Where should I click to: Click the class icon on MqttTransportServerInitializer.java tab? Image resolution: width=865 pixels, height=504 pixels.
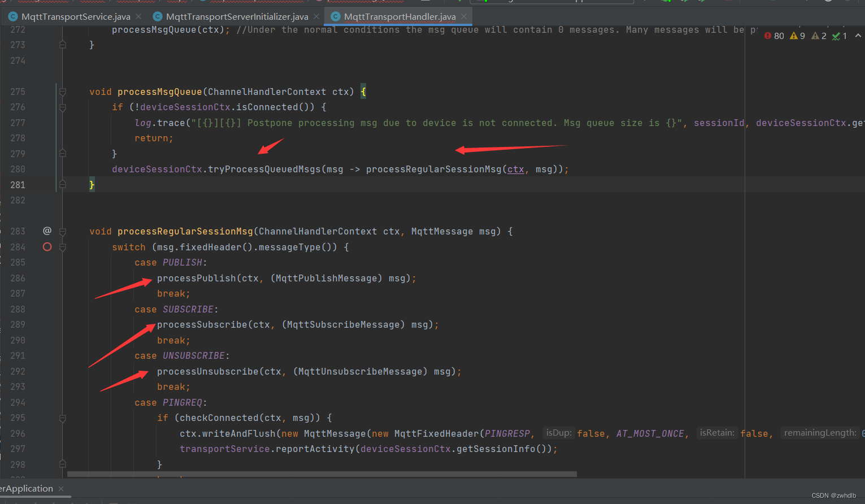[x=158, y=17]
